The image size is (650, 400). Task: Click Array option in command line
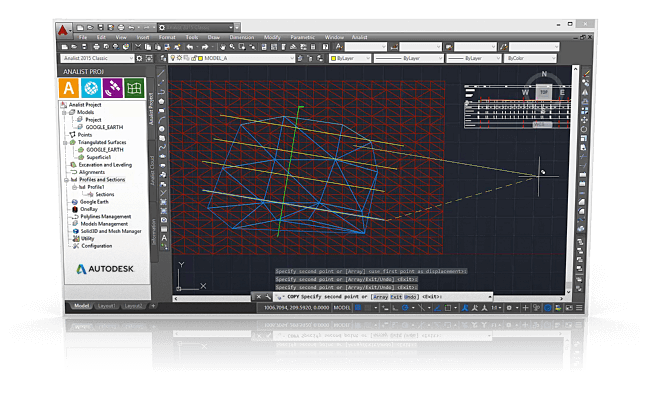tap(381, 297)
